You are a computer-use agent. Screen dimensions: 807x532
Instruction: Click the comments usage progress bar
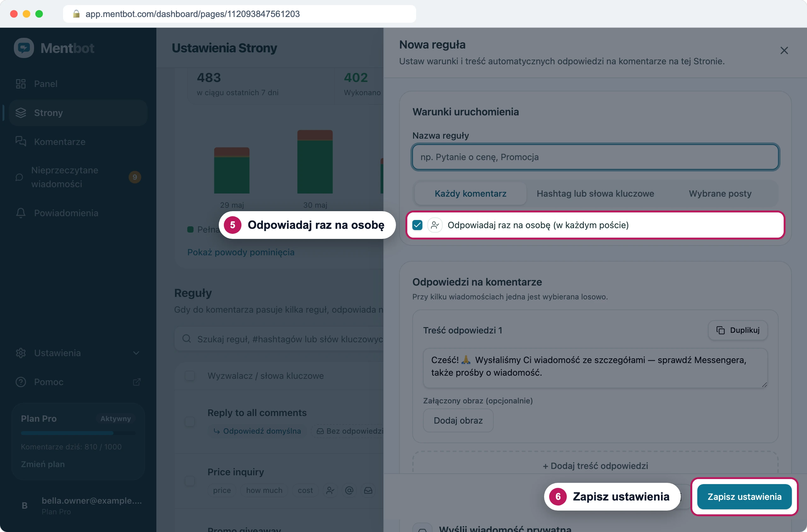click(78, 433)
